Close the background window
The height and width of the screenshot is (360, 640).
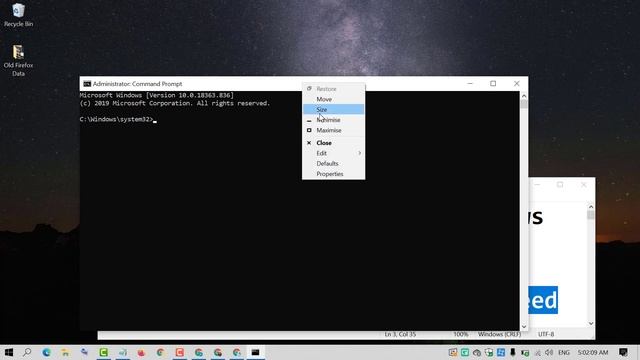(x=584, y=185)
